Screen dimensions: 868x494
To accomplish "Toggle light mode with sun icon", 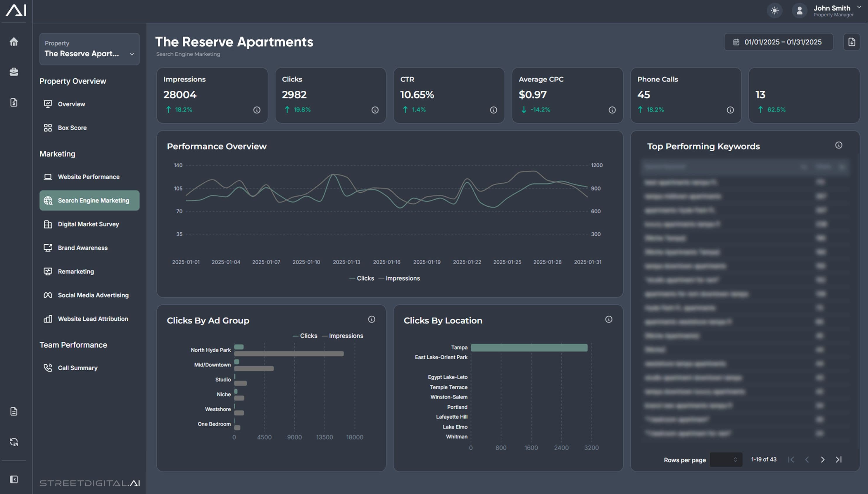I will point(774,11).
